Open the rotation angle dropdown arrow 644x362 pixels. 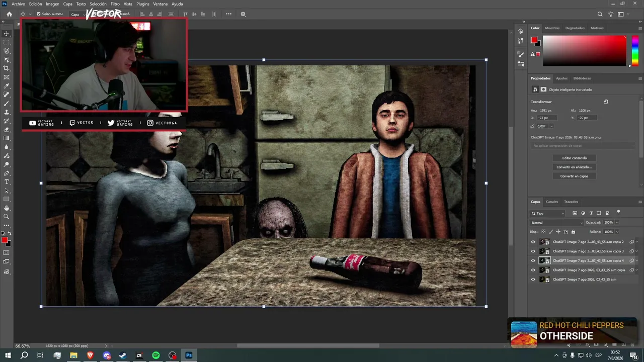pos(551,126)
